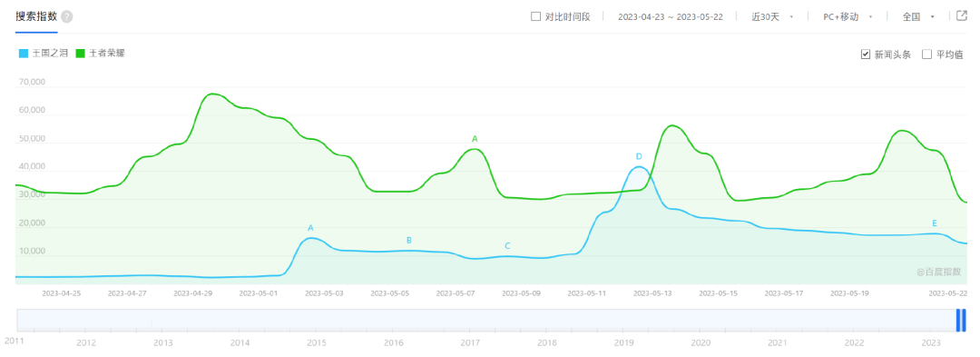This screenshot has height=357, width=980.
Task: Open news marker C on the blue curve
Action: click(x=507, y=245)
